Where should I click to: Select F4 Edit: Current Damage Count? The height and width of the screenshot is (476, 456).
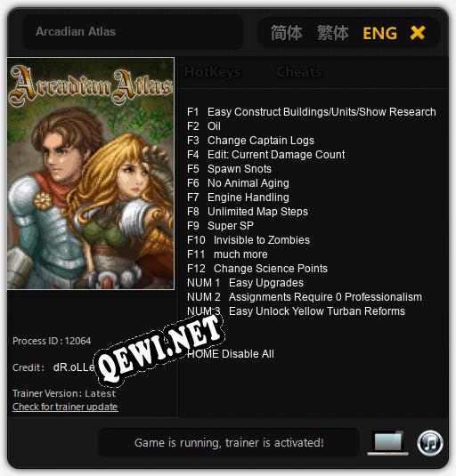coord(265,155)
